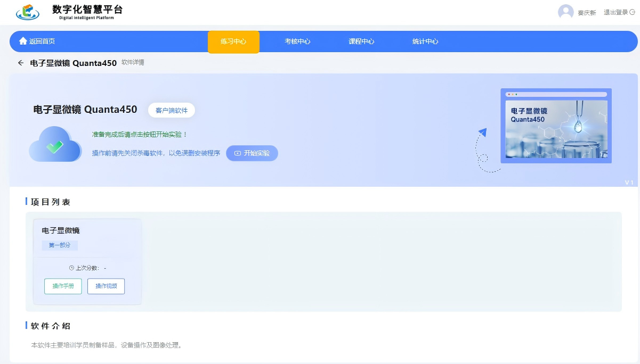Select the 电子显微镜 project card title

(x=61, y=230)
